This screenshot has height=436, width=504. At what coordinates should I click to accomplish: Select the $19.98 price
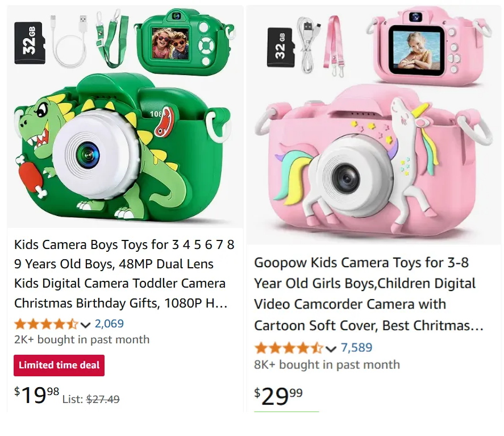click(37, 395)
